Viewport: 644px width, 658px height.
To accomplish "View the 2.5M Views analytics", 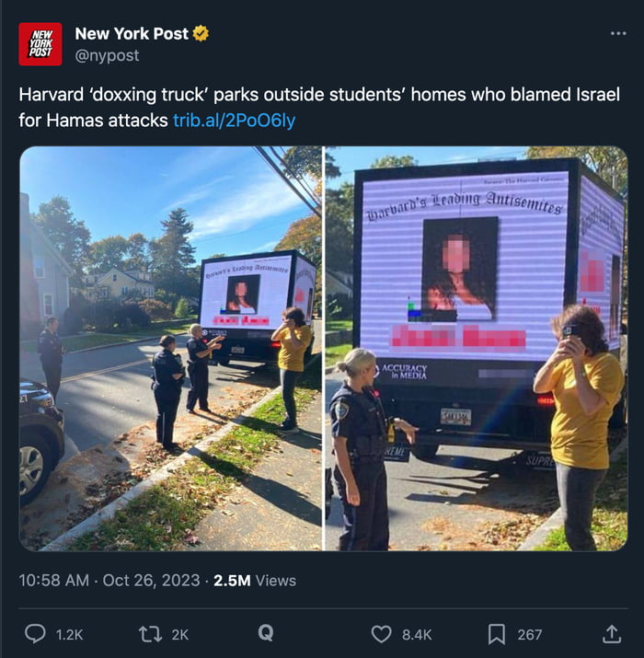I will pos(255,581).
